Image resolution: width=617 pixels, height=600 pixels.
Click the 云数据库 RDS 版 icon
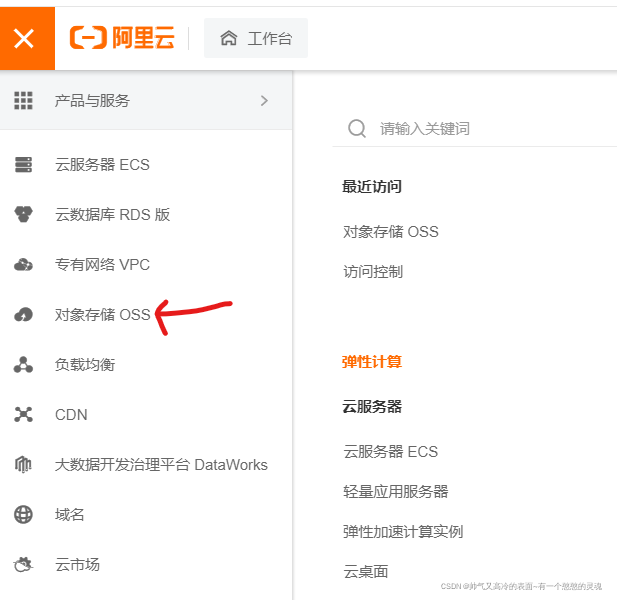(x=23, y=214)
